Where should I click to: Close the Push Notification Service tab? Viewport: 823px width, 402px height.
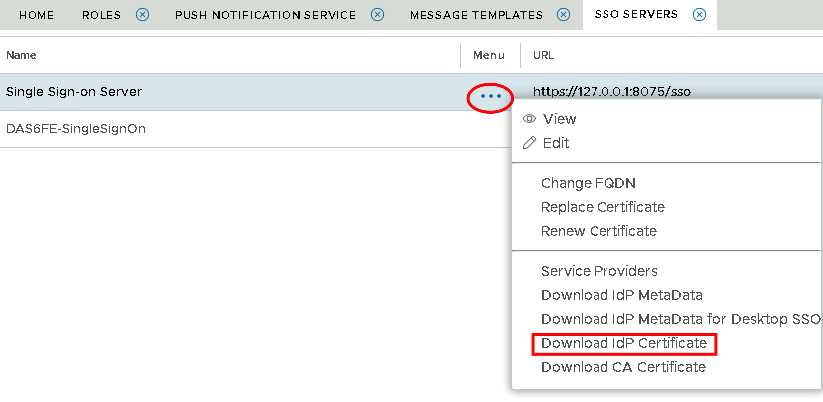377,15
